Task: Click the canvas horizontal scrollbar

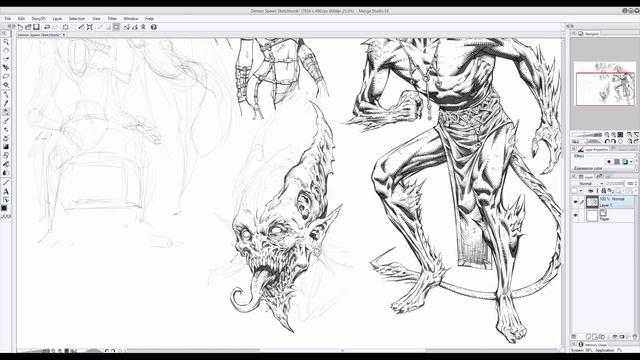Action: click(342, 350)
